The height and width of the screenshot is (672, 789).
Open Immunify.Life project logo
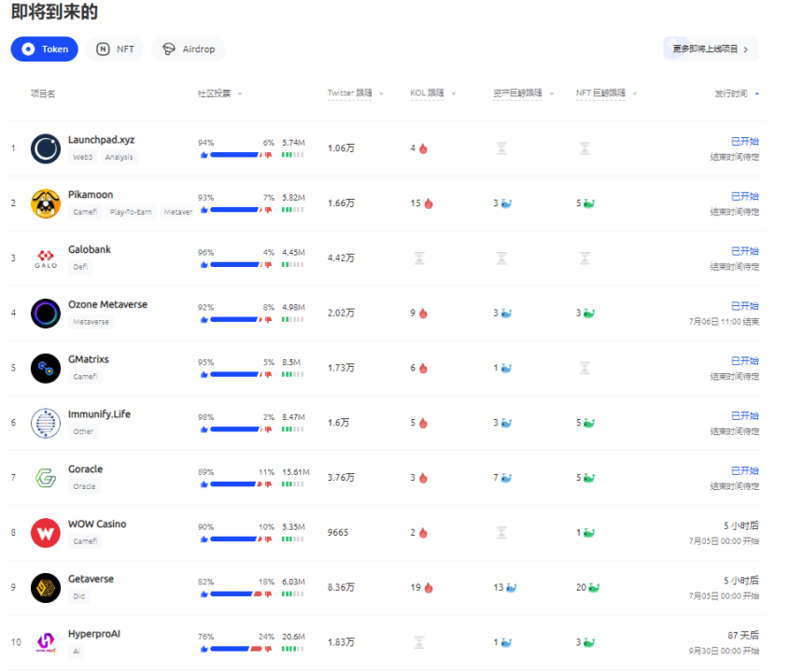pos(46,423)
